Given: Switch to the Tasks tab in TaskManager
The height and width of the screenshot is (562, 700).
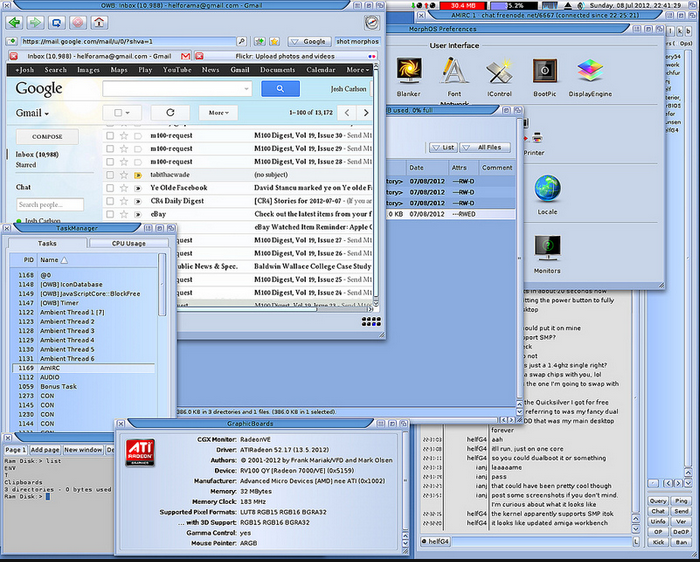Looking at the screenshot, I should pos(47,243).
